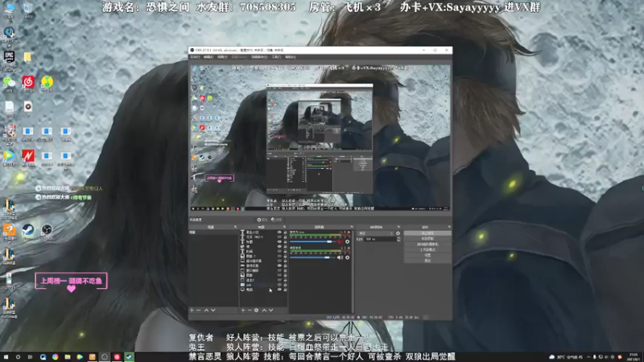Open the File menu in OBS

[x=195, y=57]
